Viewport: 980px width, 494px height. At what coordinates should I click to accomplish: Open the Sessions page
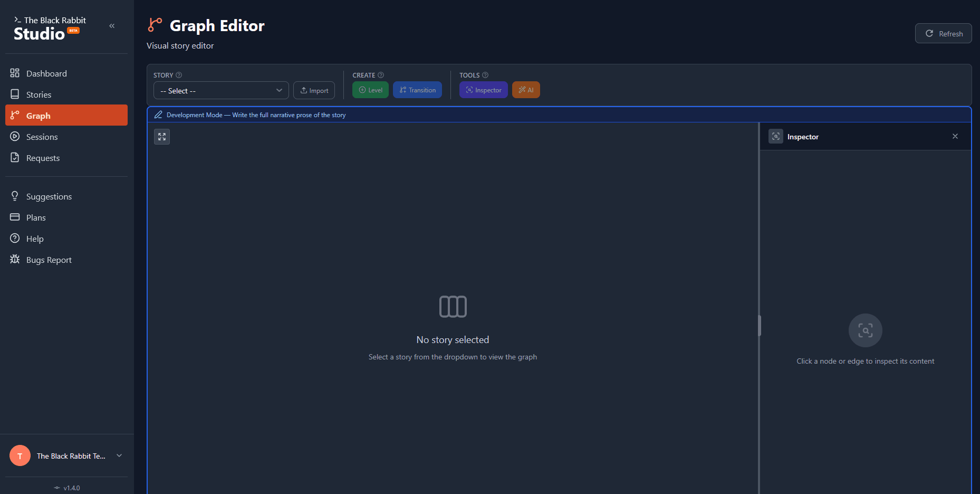66,137
